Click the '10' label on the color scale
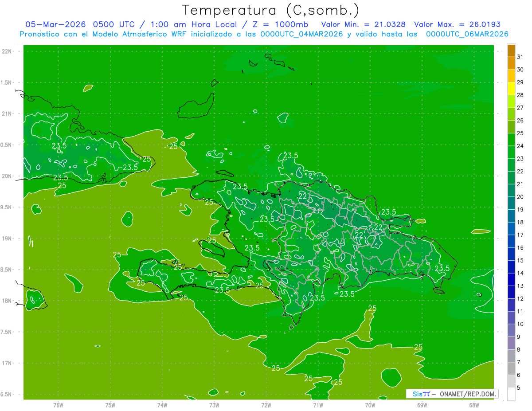 [520, 324]
